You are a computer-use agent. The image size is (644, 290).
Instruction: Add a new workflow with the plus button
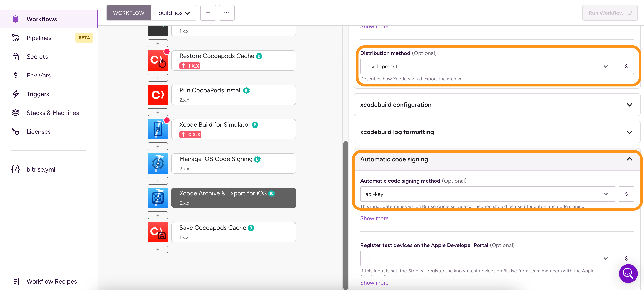point(208,13)
